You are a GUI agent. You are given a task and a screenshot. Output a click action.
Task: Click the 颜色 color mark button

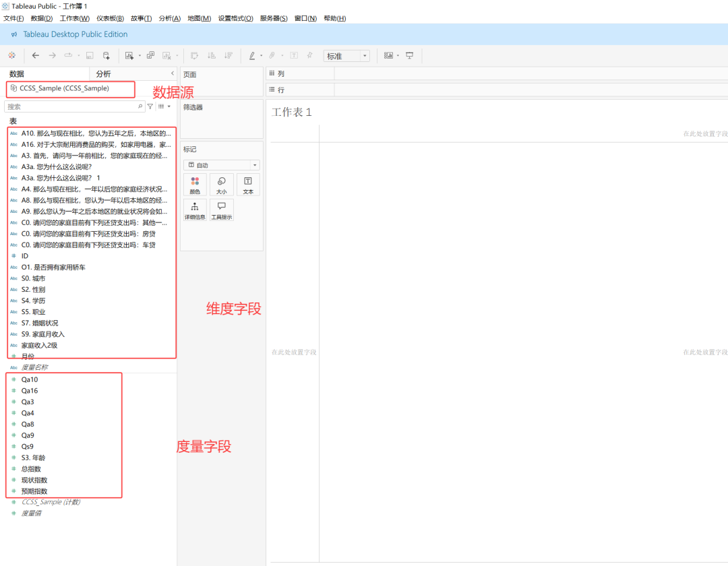click(195, 185)
